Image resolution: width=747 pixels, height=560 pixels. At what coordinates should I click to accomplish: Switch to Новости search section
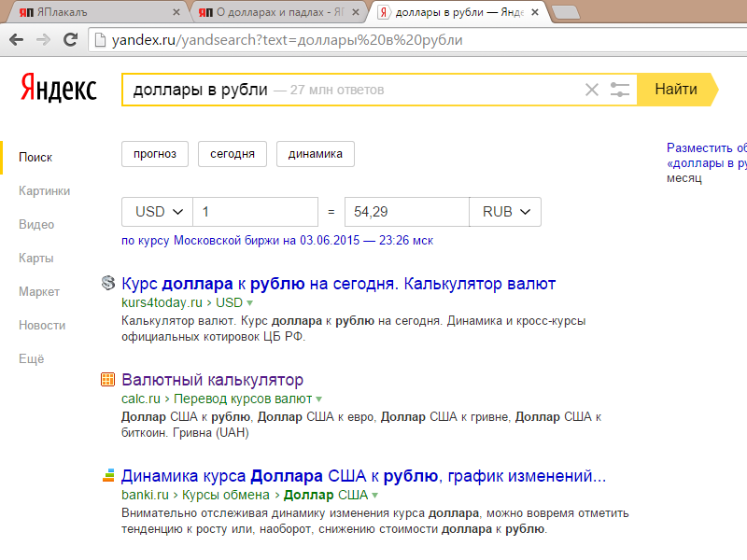click(42, 325)
